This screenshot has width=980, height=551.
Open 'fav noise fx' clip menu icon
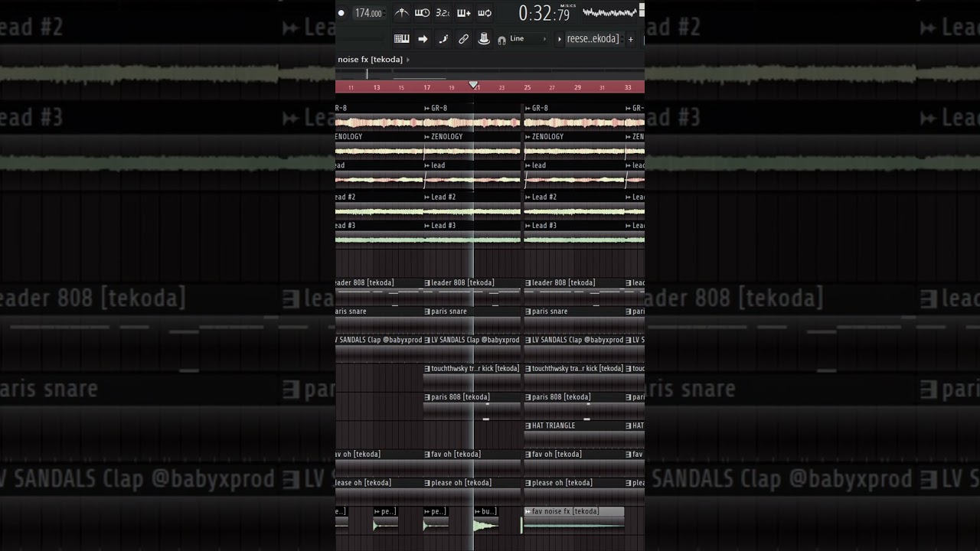[528, 511]
